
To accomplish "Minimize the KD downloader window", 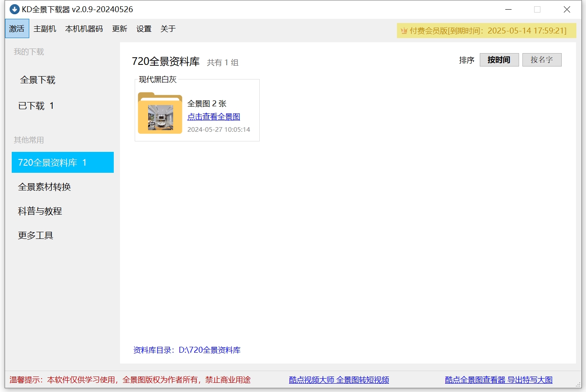I will pos(509,9).
